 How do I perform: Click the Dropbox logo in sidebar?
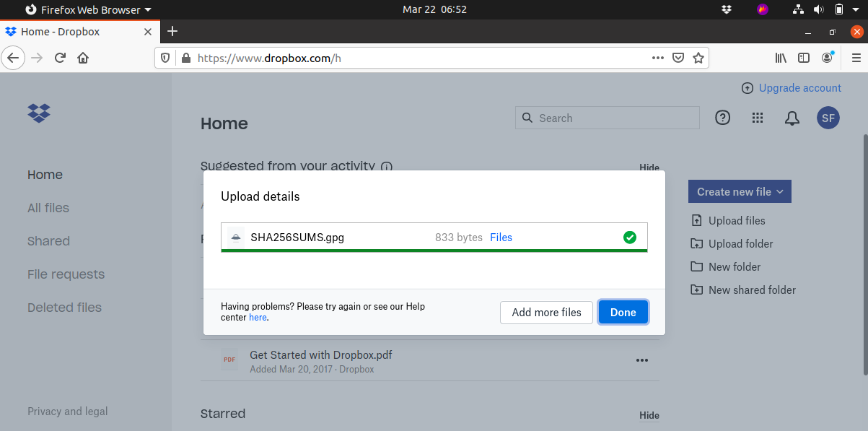pos(39,113)
